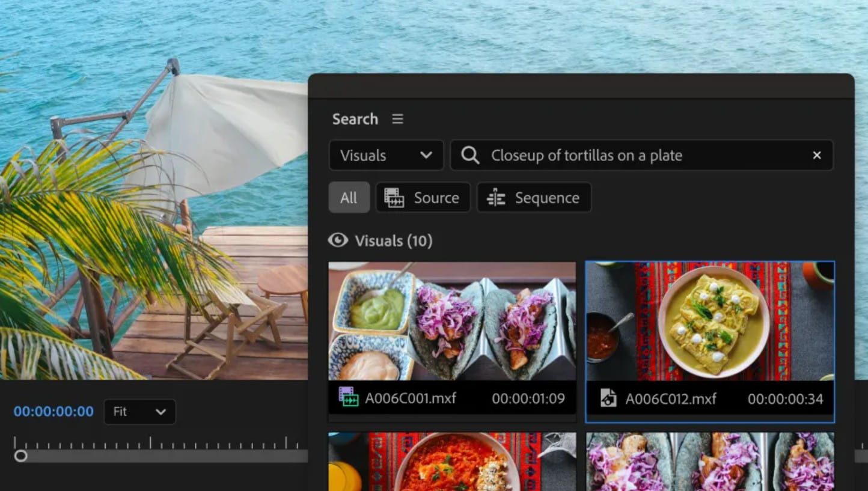Screen dimensions: 868x491
Task: Select the tacos thumbnail for A006C001.mxf
Action: click(x=452, y=320)
